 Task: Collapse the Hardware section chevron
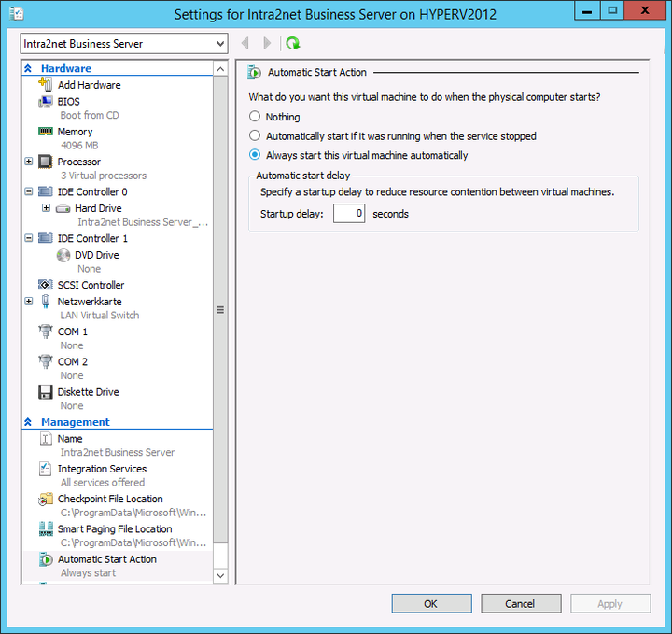point(28,68)
